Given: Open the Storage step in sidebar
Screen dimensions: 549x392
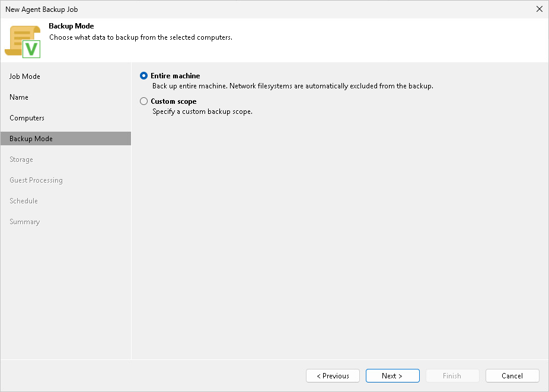Looking at the screenshot, I should coord(21,160).
